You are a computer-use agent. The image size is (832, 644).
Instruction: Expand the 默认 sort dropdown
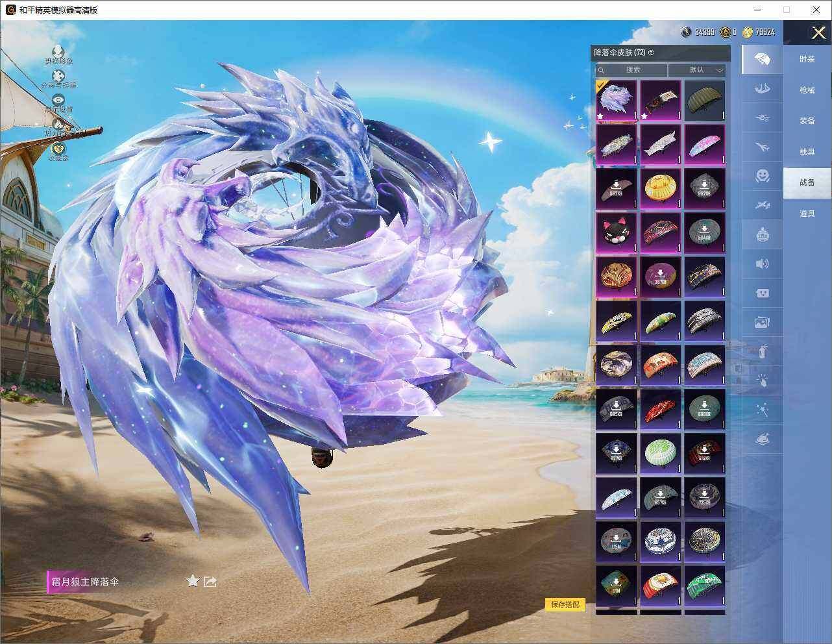coord(697,69)
